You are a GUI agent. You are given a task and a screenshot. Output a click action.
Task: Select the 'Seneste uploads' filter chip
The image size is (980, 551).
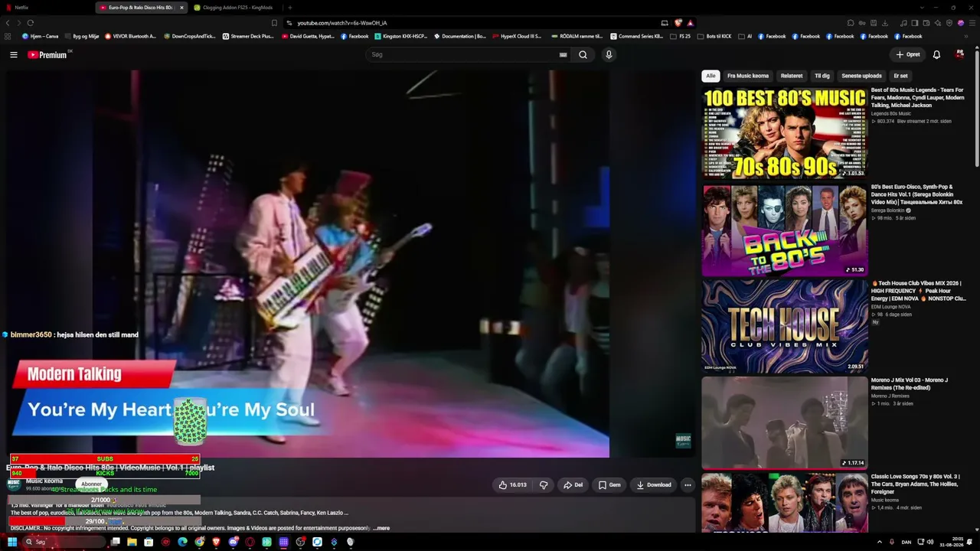pos(861,76)
